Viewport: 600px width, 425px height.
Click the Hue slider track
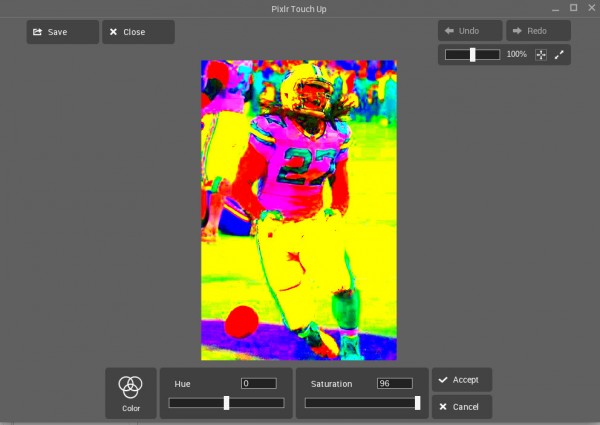click(x=227, y=403)
